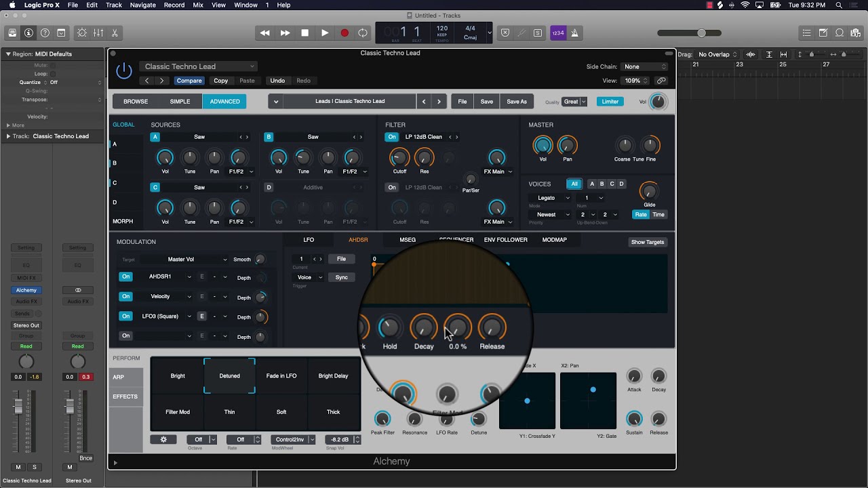
Task: Select the LFO modulation tab
Action: (x=309, y=240)
